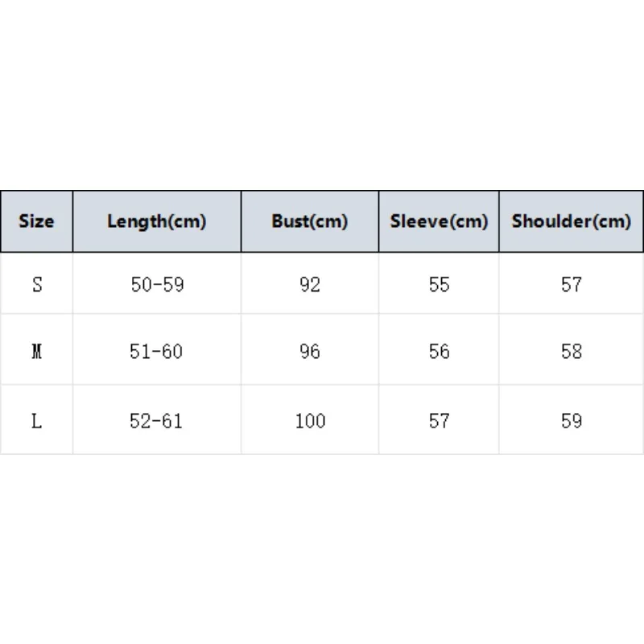The width and height of the screenshot is (644, 644).
Task: Select shoulder value 57 in S row
Action: pos(572,284)
